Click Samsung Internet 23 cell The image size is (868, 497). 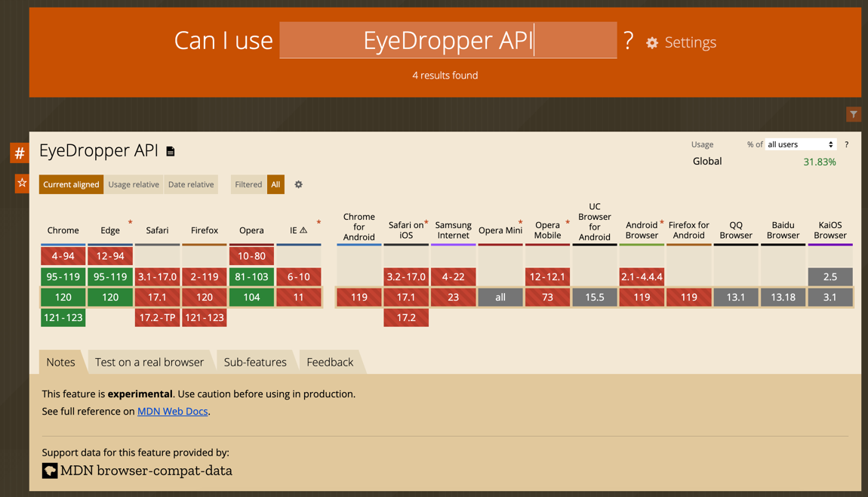pyautogui.click(x=454, y=297)
